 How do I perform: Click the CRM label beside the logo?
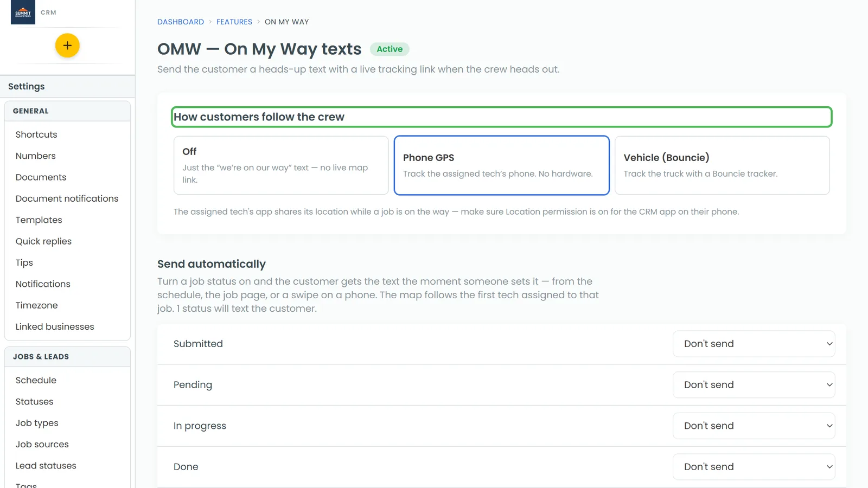pos(48,12)
